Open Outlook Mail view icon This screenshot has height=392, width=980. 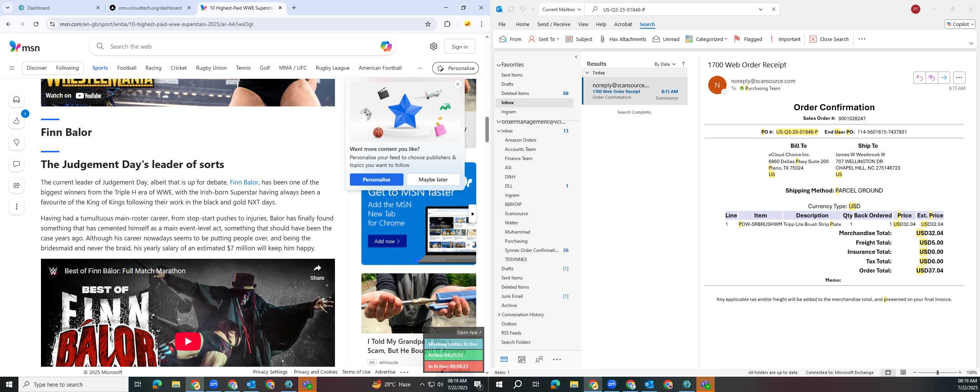tap(504, 359)
